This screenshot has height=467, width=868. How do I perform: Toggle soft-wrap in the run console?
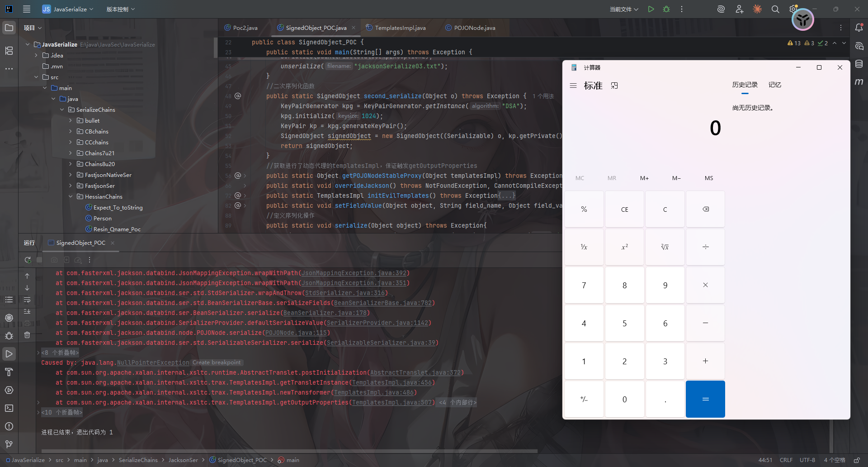pos(27,300)
